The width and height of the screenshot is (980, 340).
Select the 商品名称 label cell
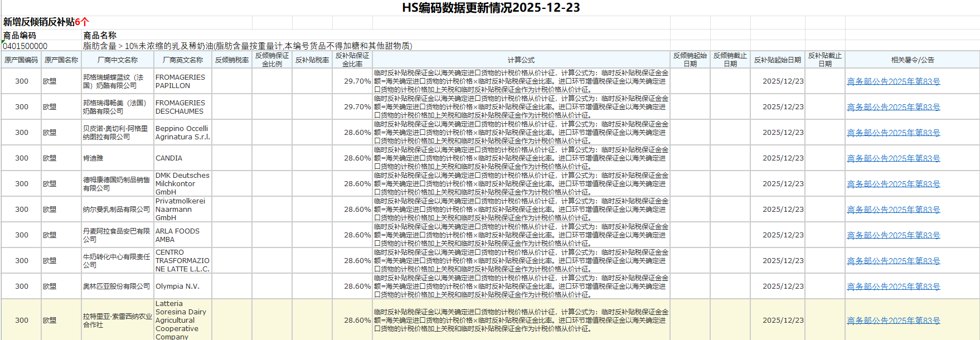tap(100, 35)
